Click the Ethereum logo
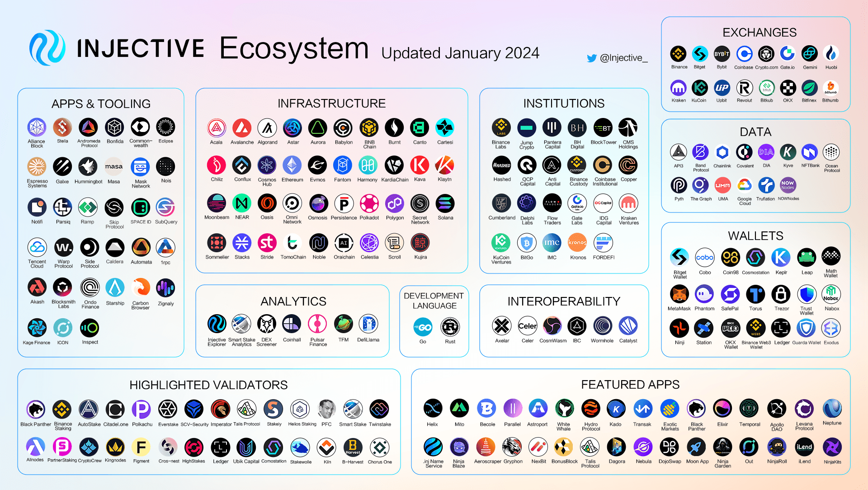 [292, 165]
